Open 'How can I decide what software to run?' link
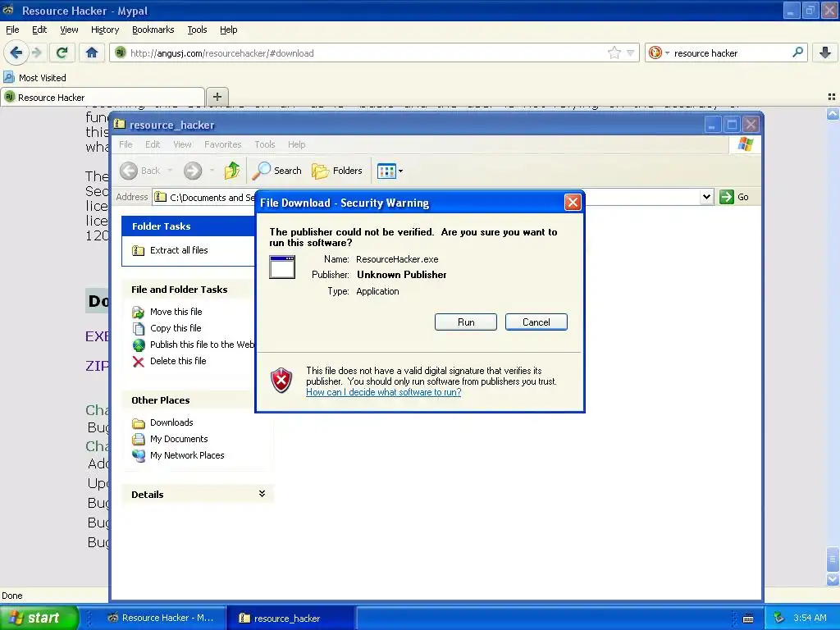The height and width of the screenshot is (630, 840). pos(384,392)
